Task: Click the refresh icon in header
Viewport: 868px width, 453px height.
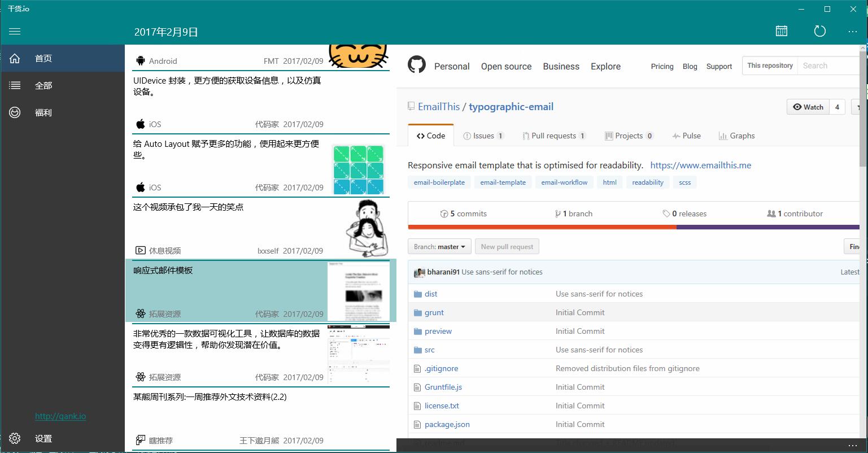Action: tap(819, 31)
